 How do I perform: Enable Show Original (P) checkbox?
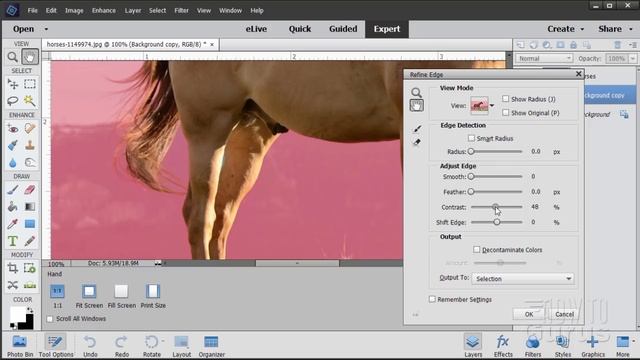tap(506, 113)
